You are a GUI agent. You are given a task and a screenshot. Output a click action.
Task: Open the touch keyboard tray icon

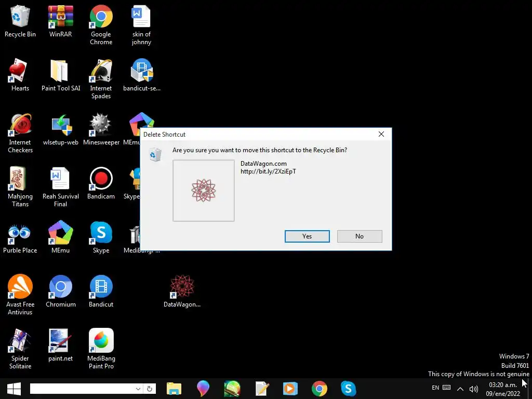(447, 388)
